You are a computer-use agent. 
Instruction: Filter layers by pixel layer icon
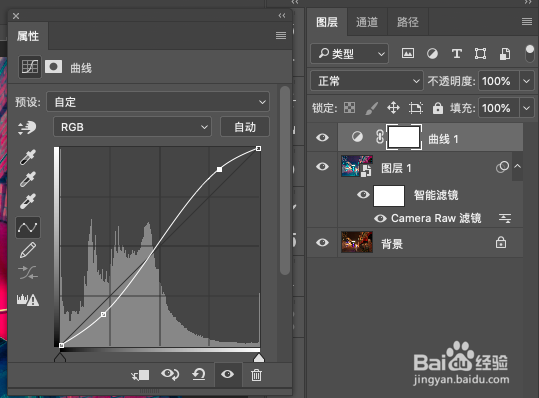point(408,53)
